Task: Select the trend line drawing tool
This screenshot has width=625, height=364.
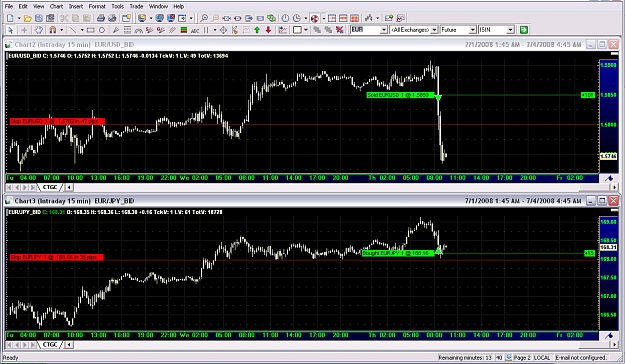Action: [x=73, y=30]
